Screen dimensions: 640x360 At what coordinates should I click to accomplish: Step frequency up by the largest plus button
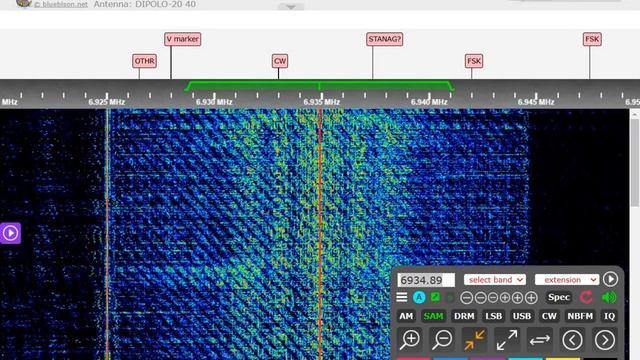tap(531, 298)
